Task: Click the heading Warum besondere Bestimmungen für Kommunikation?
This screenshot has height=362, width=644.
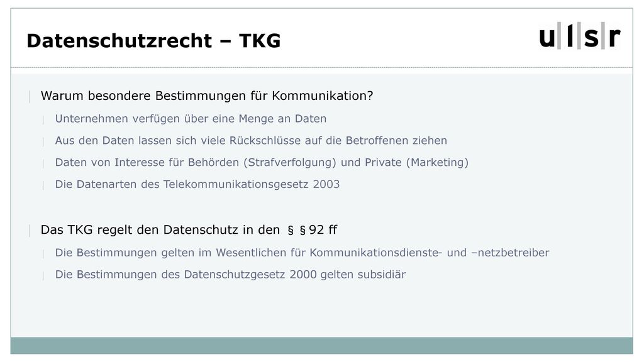Action: [x=206, y=96]
